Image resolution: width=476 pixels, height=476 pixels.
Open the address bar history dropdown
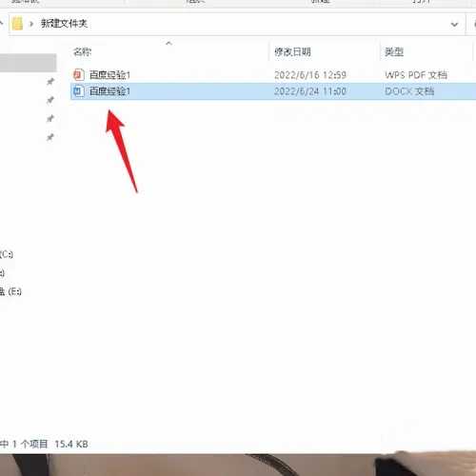[454, 24]
